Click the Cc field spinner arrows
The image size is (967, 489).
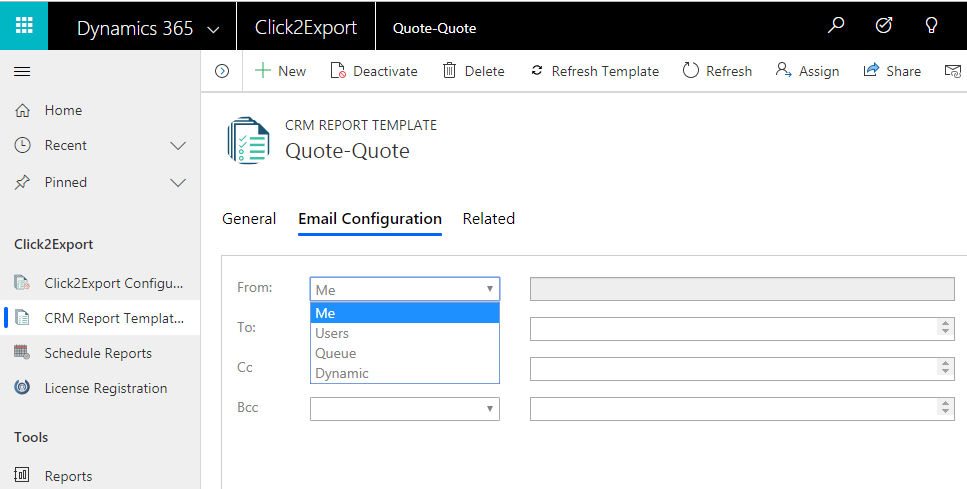[945, 367]
